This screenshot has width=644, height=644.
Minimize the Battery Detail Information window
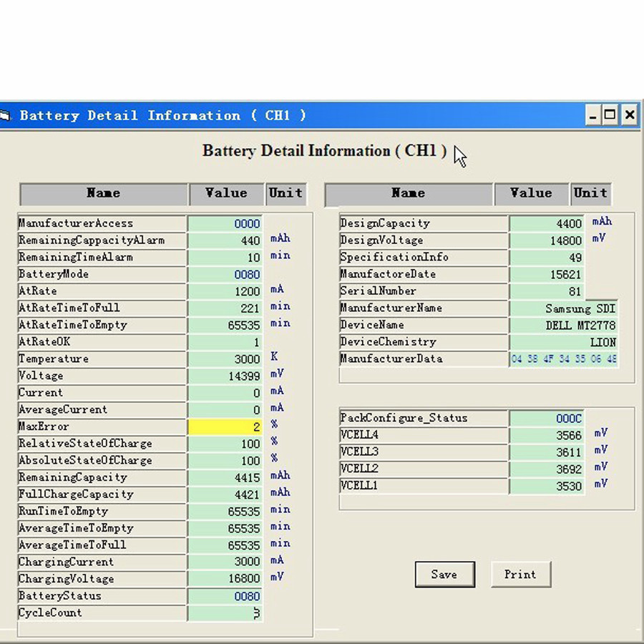coord(592,115)
